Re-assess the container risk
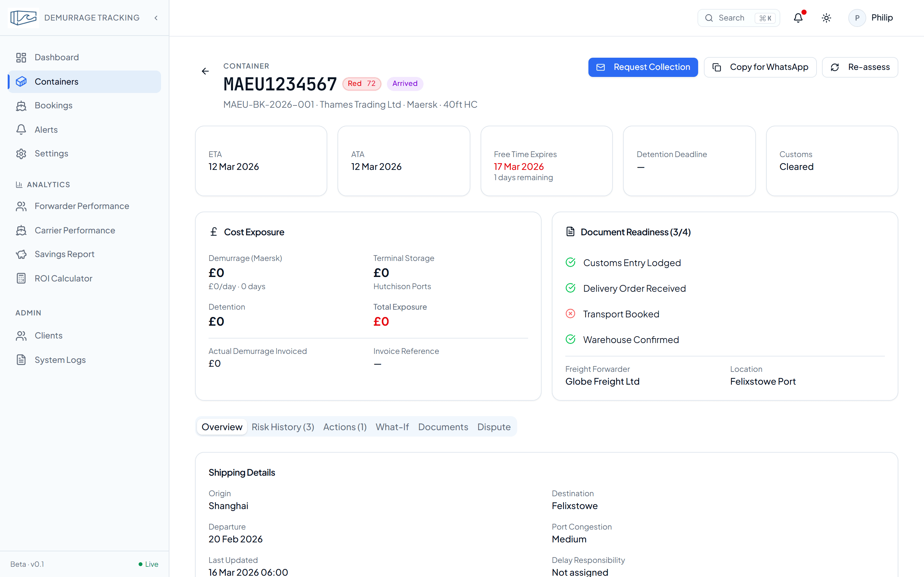 click(x=860, y=67)
